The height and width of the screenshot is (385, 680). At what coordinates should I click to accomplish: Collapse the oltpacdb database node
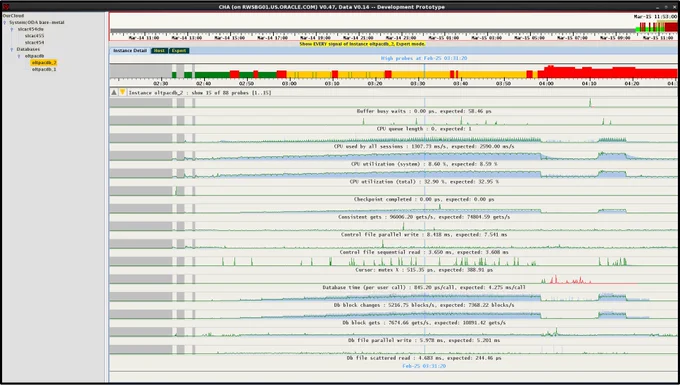(19, 56)
